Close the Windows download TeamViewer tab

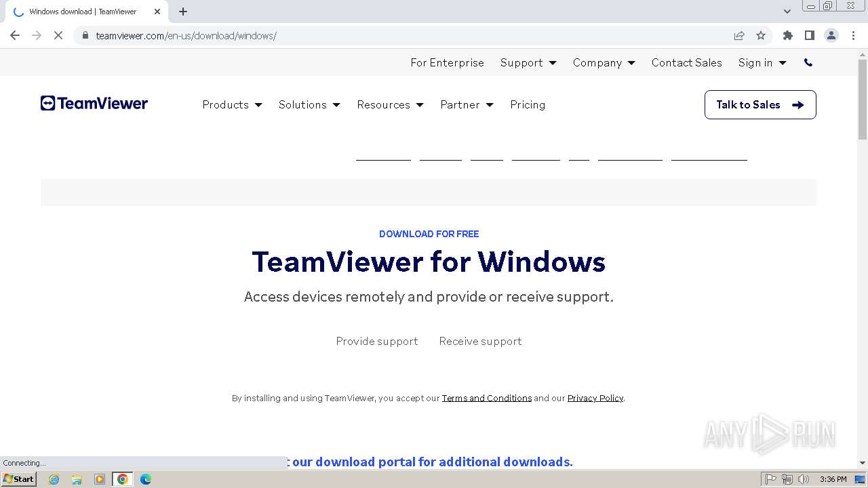157,12
